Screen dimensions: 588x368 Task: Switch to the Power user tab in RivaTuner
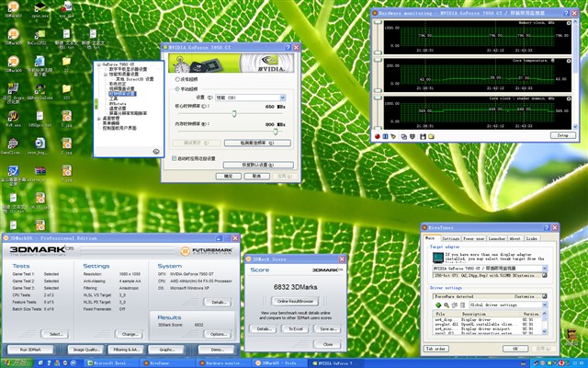coord(474,238)
